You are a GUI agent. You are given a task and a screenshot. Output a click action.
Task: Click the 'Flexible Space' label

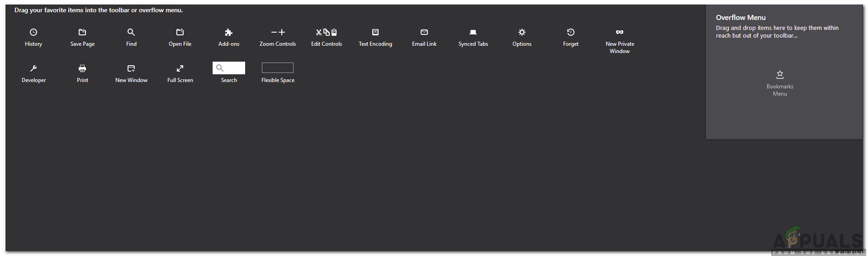(278, 80)
